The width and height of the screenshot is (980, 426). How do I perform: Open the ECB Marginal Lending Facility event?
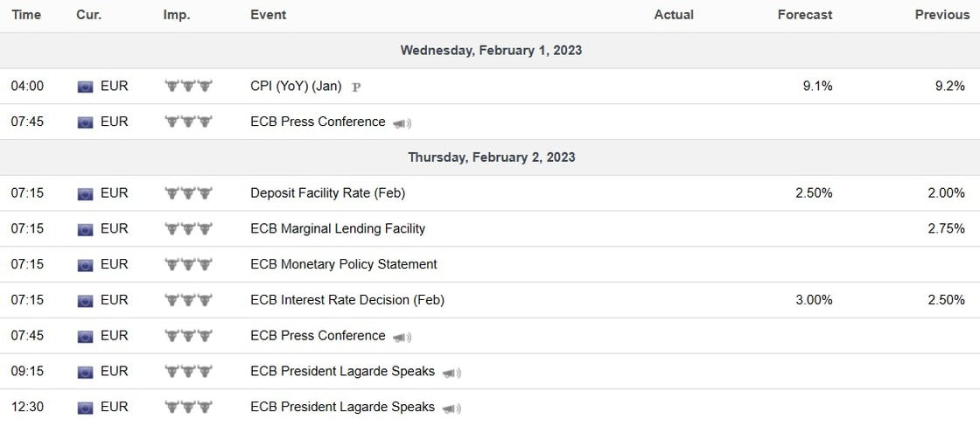337,229
